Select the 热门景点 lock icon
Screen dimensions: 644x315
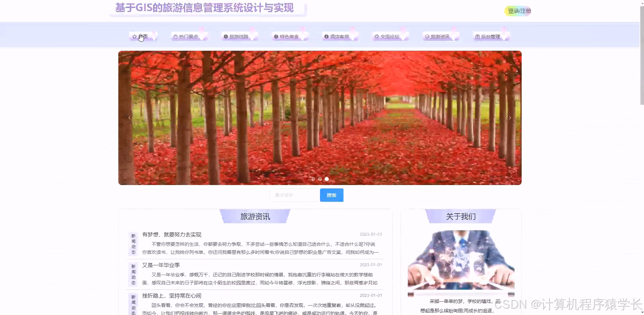[x=175, y=37]
